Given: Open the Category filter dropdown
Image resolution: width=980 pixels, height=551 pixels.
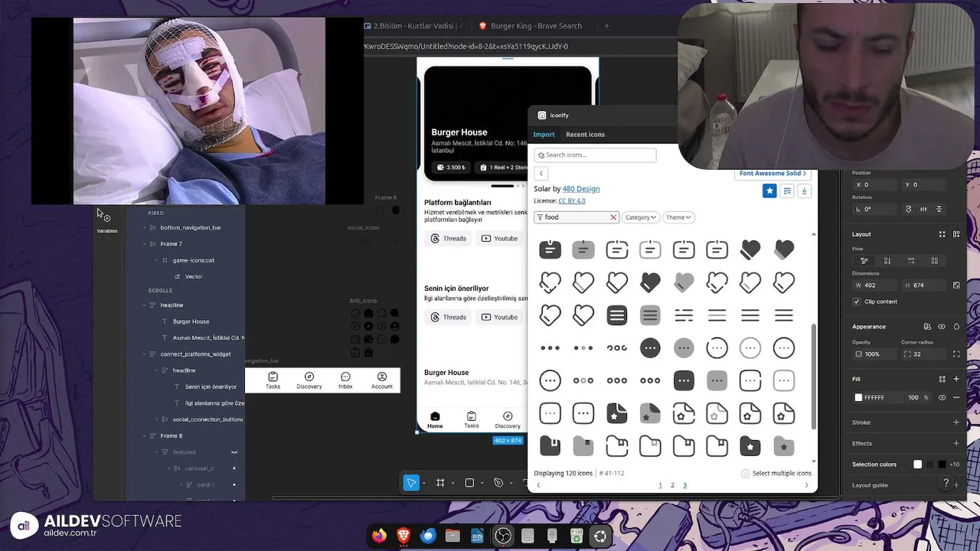Looking at the screenshot, I should click(x=640, y=217).
